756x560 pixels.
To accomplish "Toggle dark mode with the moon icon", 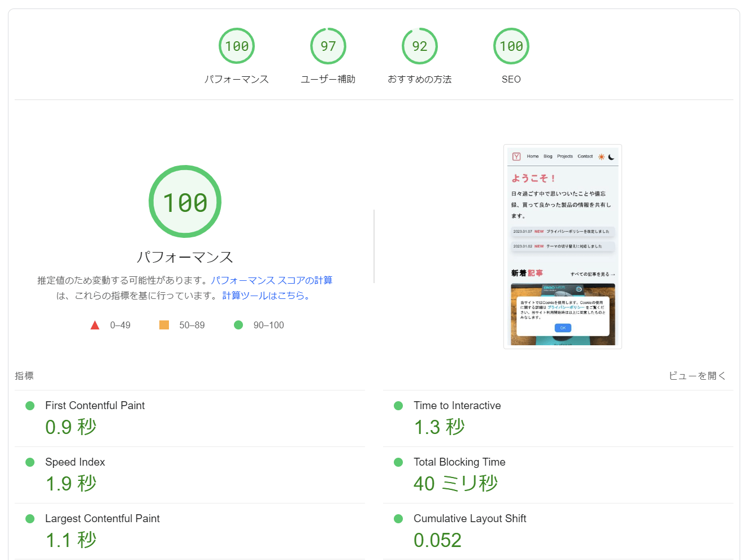I will (611, 157).
